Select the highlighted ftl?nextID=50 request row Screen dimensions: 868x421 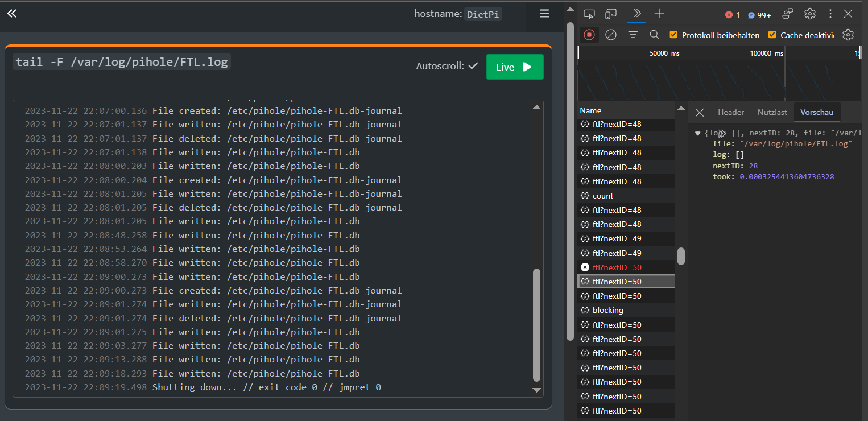(626, 282)
